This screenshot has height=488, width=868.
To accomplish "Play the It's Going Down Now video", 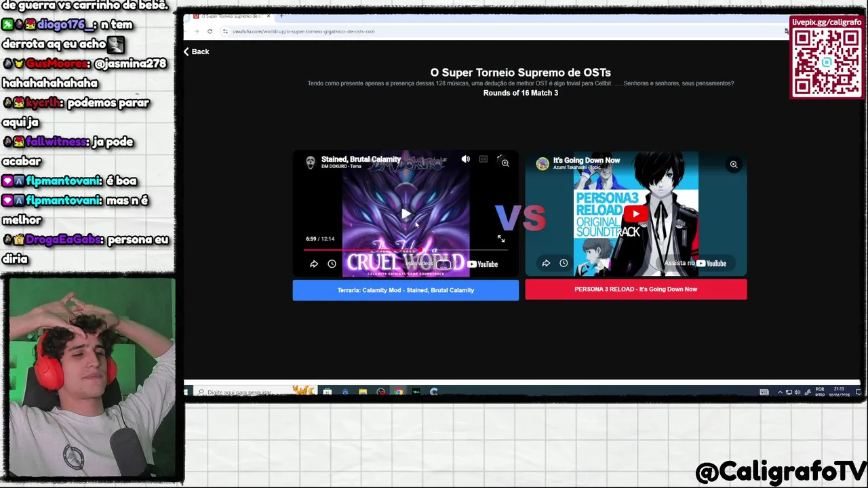I will pyautogui.click(x=635, y=214).
